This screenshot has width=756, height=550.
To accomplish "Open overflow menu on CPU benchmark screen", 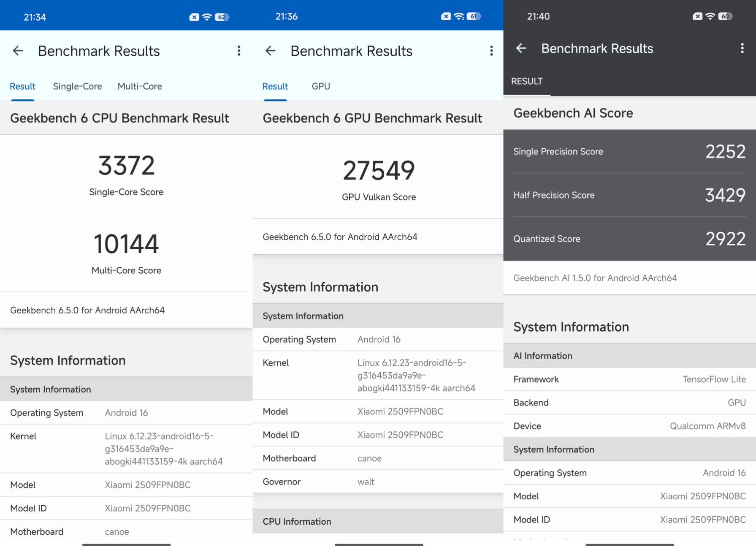I will click(x=239, y=51).
